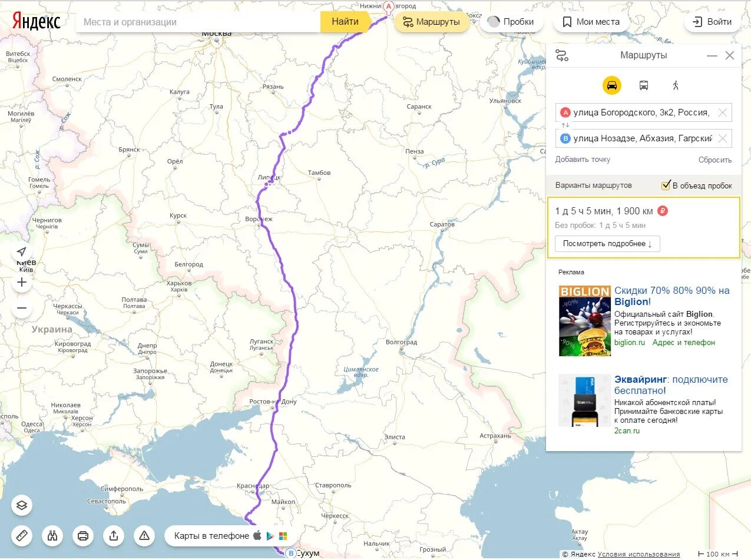Screen dimensions: 751x560
Task: Click the Google Play icon
Action: 270,536
